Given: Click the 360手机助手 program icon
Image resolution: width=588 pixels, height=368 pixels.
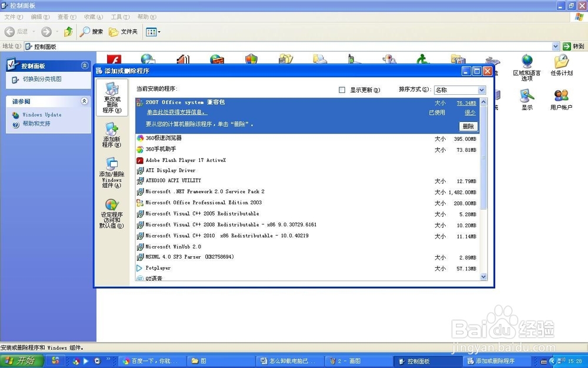Looking at the screenshot, I should click(x=140, y=150).
